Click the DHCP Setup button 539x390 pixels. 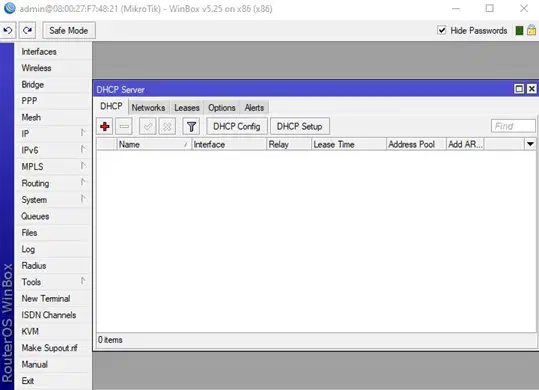tap(300, 126)
